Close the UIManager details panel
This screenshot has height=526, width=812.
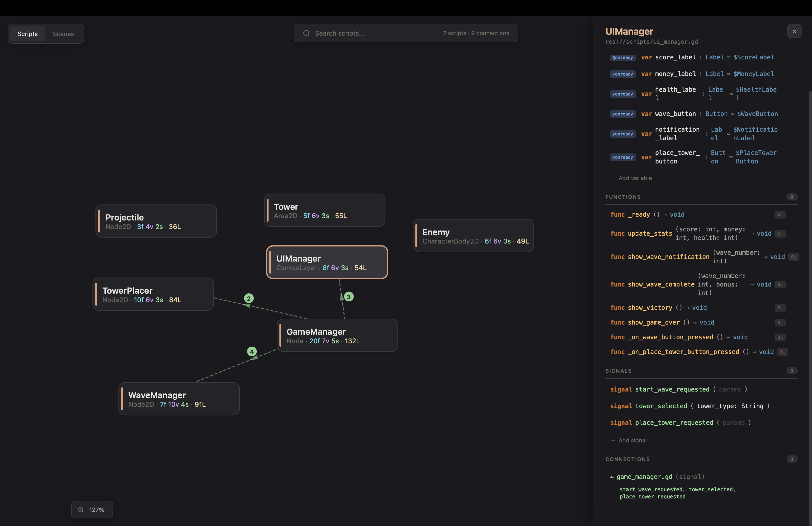tap(794, 31)
